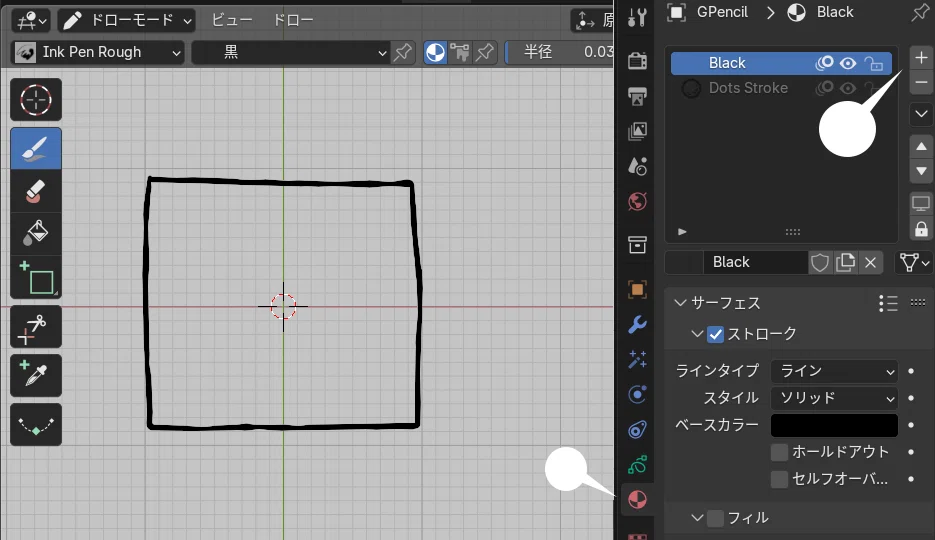This screenshot has width=935, height=540.
Task: Open the Render properties tab
Action: [x=637, y=60]
